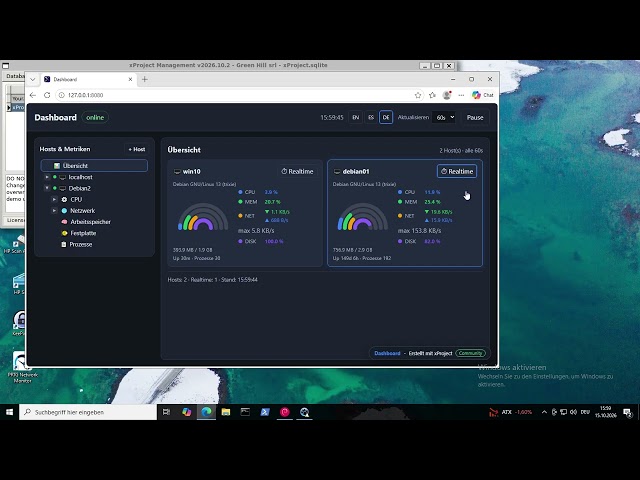This screenshot has height=480, width=640.
Task: Click the Debian2 monitor icon
Action: (x=62, y=188)
